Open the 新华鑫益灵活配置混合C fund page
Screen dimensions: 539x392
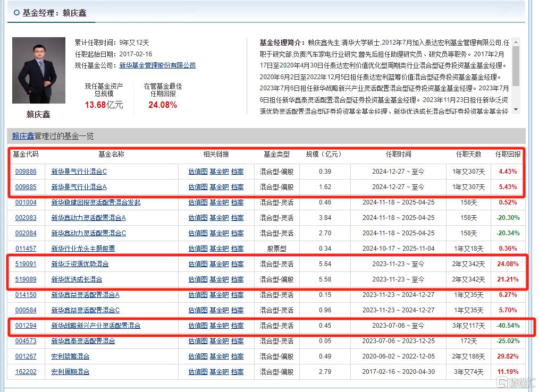pyautogui.click(x=85, y=310)
